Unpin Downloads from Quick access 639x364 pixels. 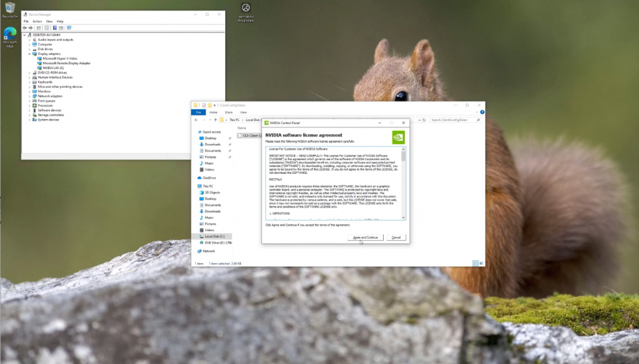coord(228,145)
